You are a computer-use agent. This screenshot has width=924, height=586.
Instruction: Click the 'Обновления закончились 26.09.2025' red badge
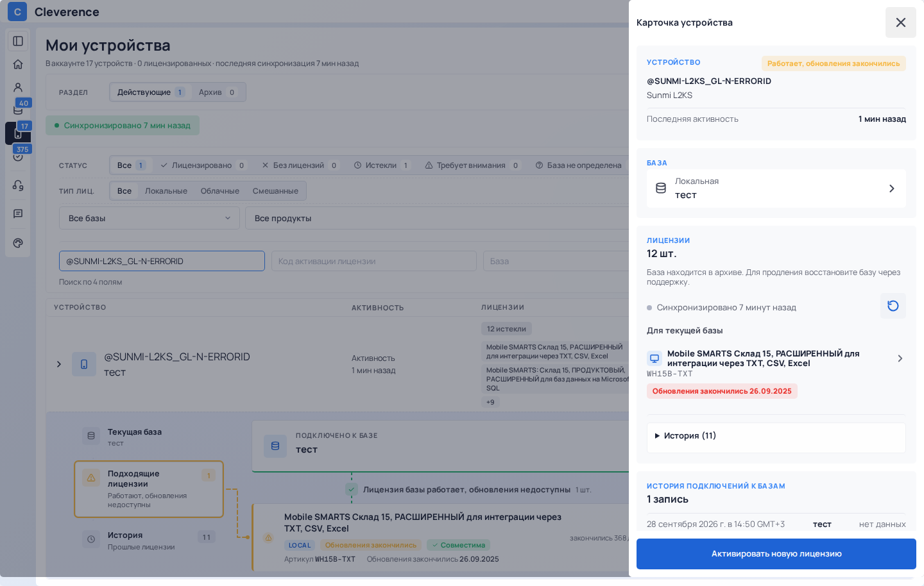tap(722, 391)
